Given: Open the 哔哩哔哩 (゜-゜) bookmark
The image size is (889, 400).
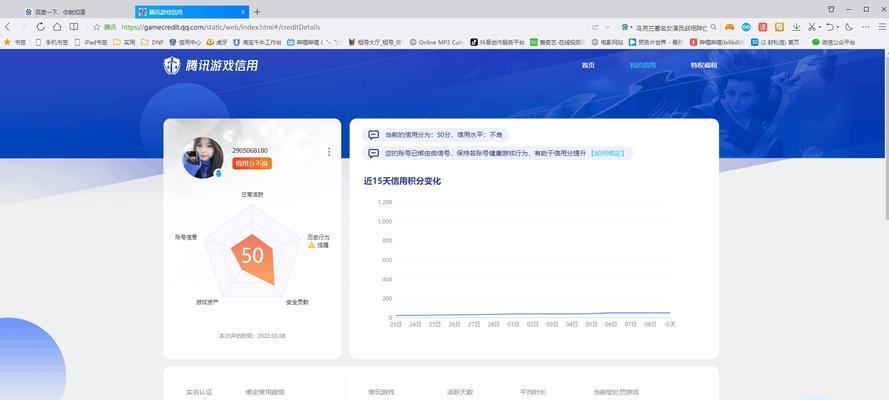Looking at the screenshot, I should pyautogui.click(x=315, y=42).
